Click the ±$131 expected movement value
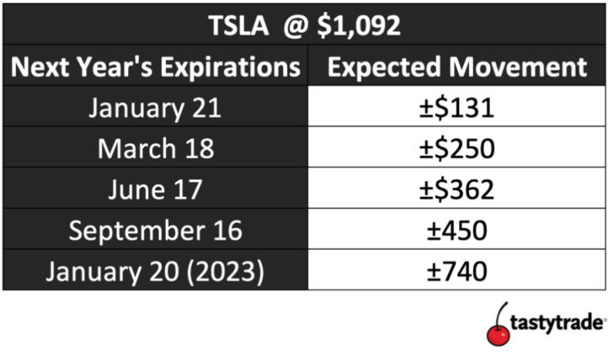Viewport: 608px width, 364px height. pos(457,107)
